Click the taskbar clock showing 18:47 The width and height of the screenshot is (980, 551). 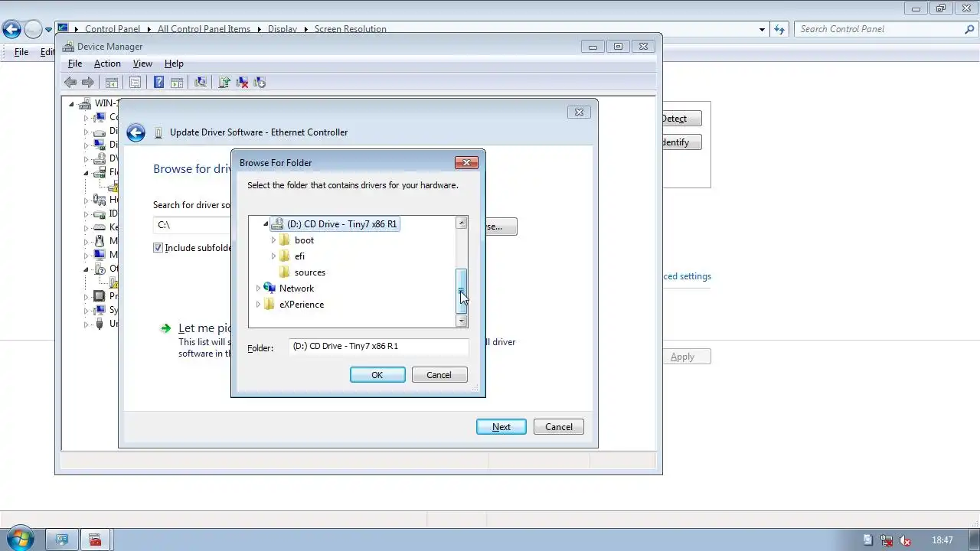point(942,540)
